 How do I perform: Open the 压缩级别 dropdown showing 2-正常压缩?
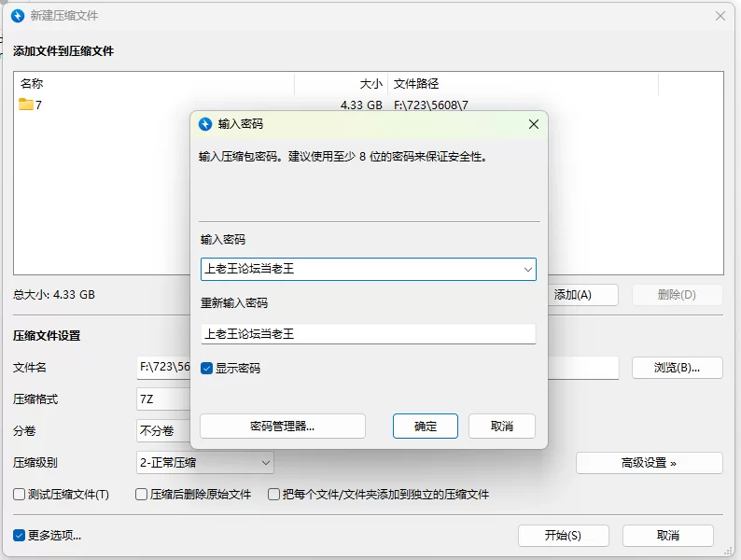pyautogui.click(x=204, y=463)
